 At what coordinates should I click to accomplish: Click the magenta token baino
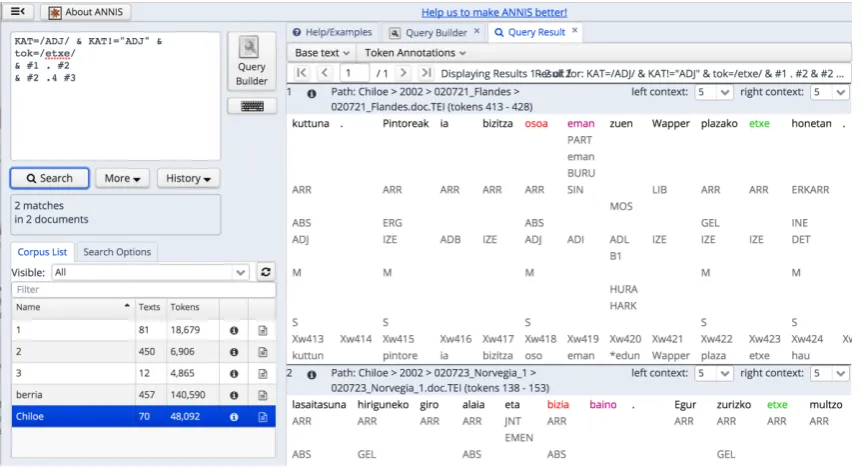[x=603, y=404]
